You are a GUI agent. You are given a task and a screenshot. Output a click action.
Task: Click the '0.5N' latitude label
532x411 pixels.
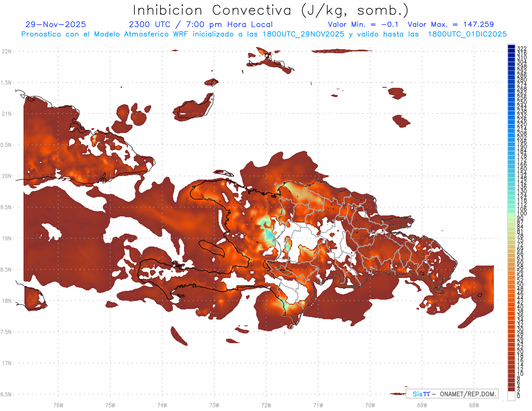(7, 145)
